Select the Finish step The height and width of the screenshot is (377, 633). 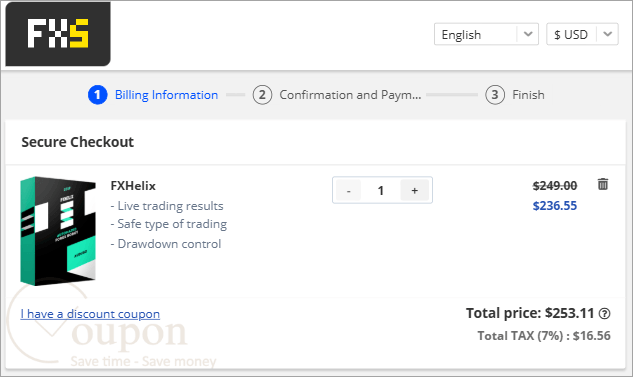[515, 95]
